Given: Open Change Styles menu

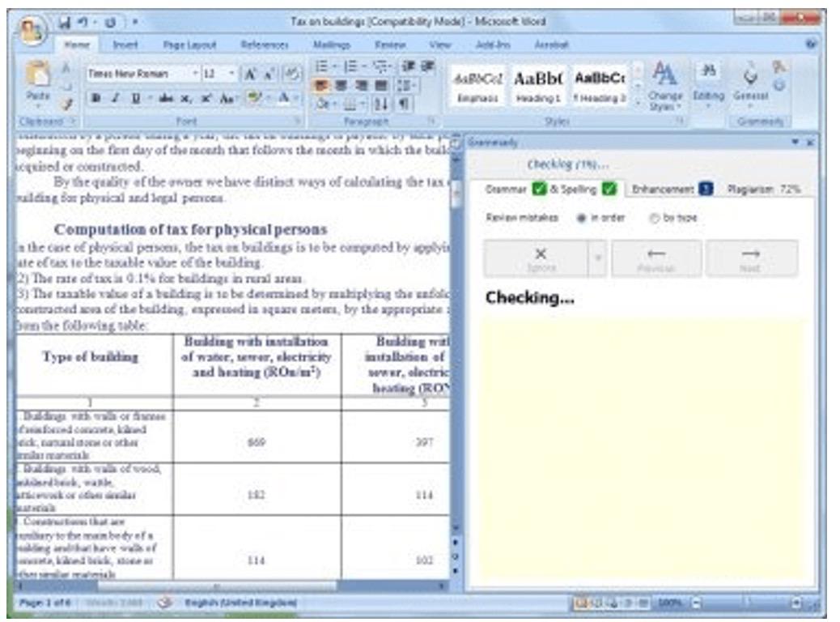Looking at the screenshot, I should (665, 86).
